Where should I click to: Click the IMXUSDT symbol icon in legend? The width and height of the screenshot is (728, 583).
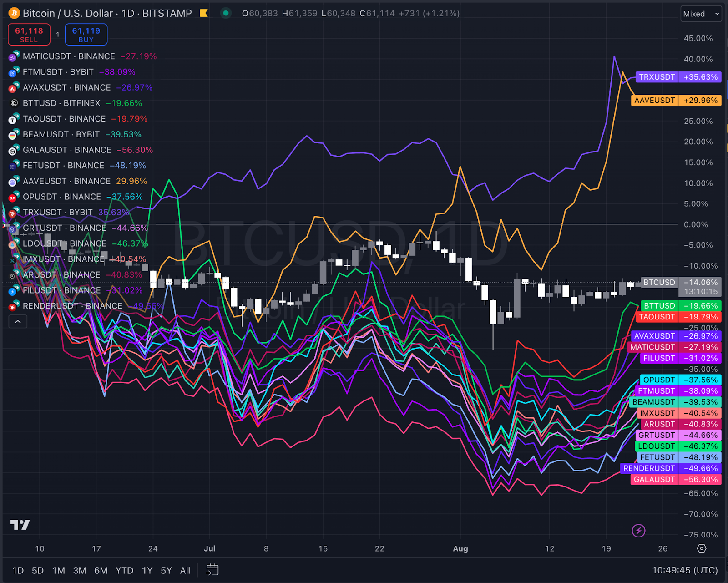(14, 259)
